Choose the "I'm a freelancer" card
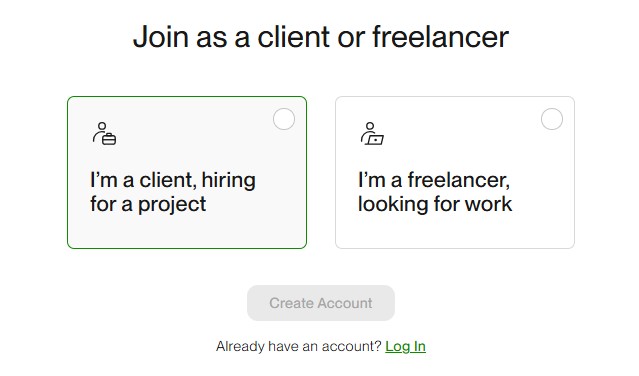 tap(455, 172)
